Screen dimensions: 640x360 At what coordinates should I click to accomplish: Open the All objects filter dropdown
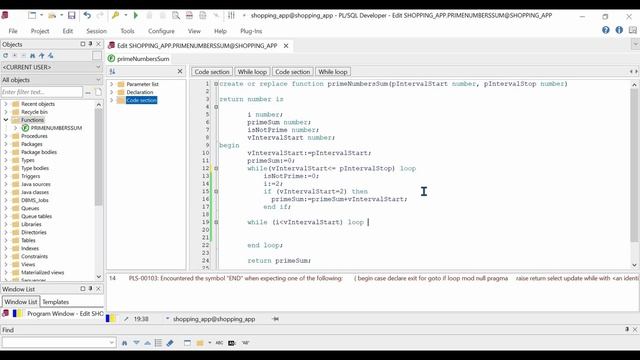coord(98,80)
